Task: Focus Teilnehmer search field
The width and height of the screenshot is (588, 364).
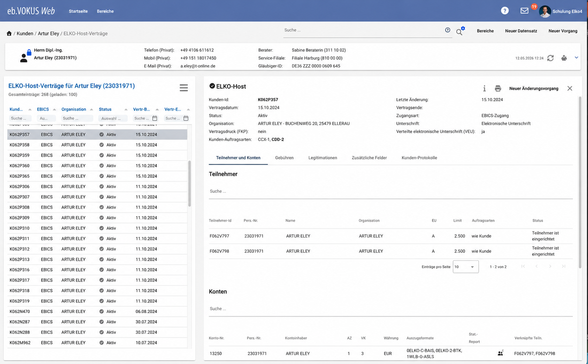Action: pos(391,191)
